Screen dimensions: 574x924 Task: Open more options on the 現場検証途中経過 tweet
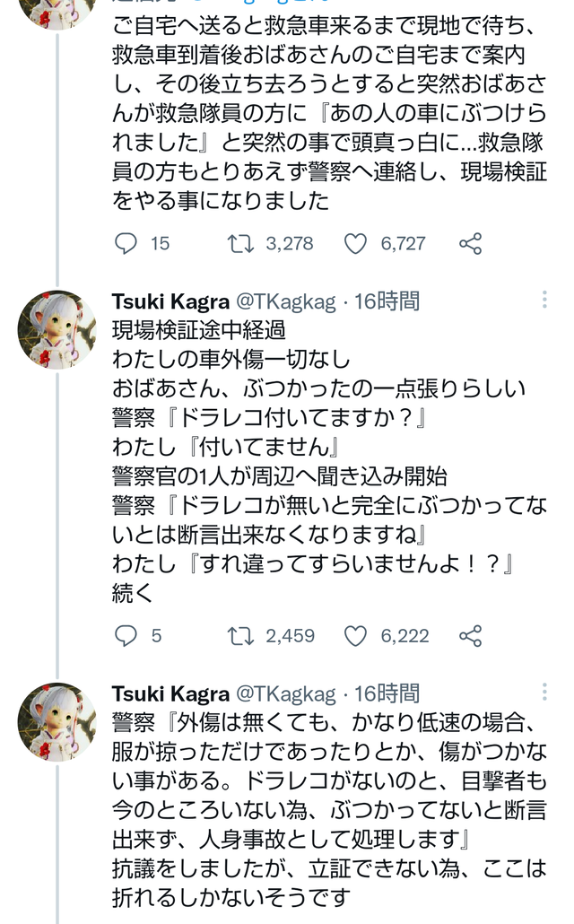(546, 299)
